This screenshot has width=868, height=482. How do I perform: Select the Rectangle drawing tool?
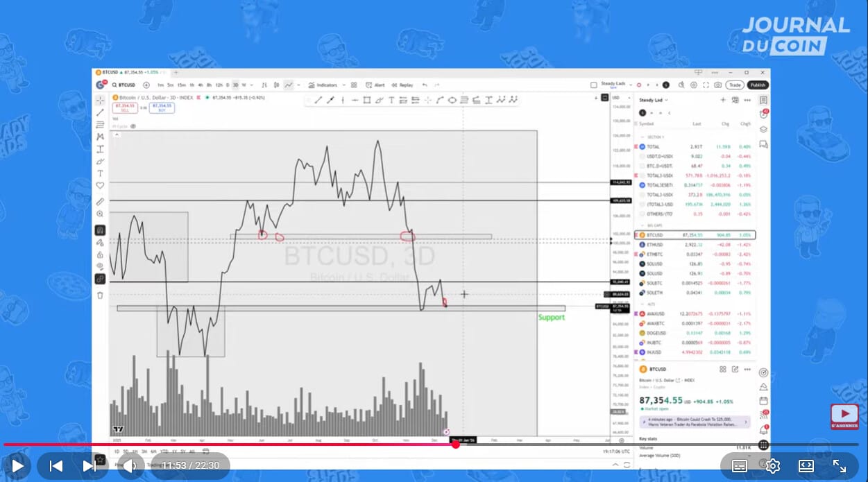click(x=367, y=100)
